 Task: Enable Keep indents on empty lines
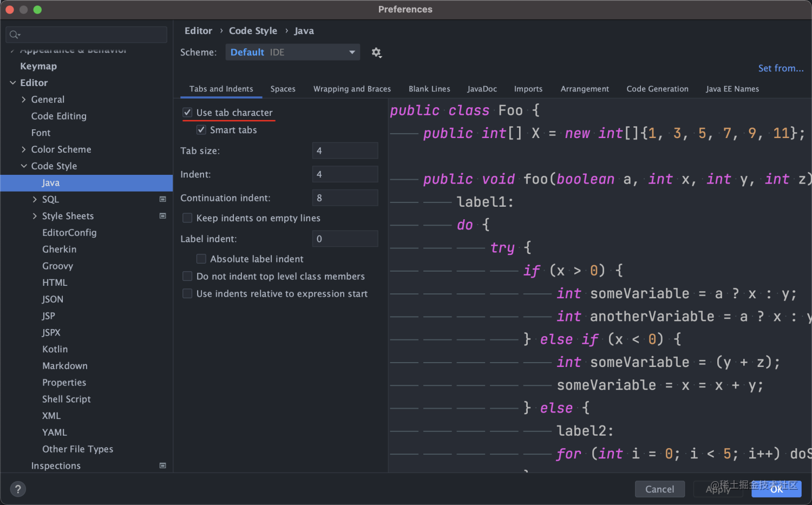tap(187, 218)
